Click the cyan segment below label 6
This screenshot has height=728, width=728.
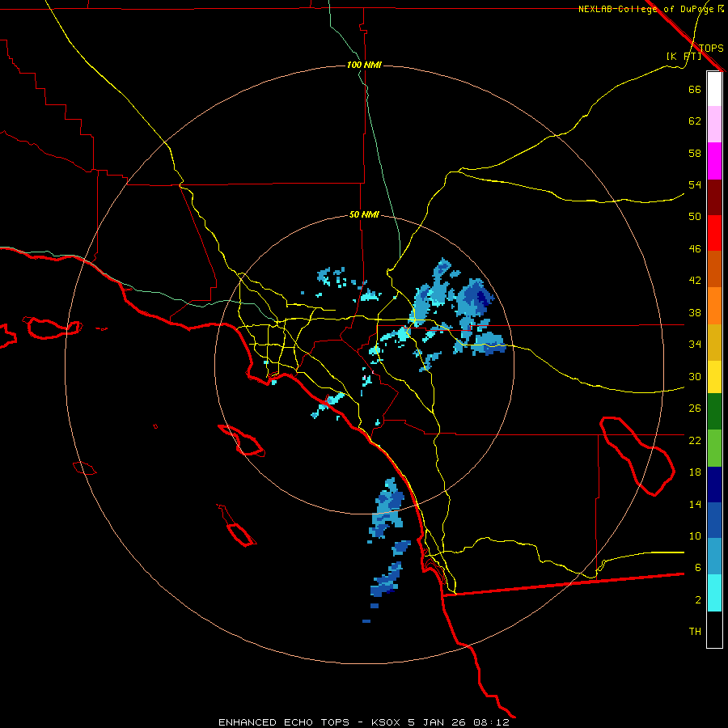[x=714, y=593]
